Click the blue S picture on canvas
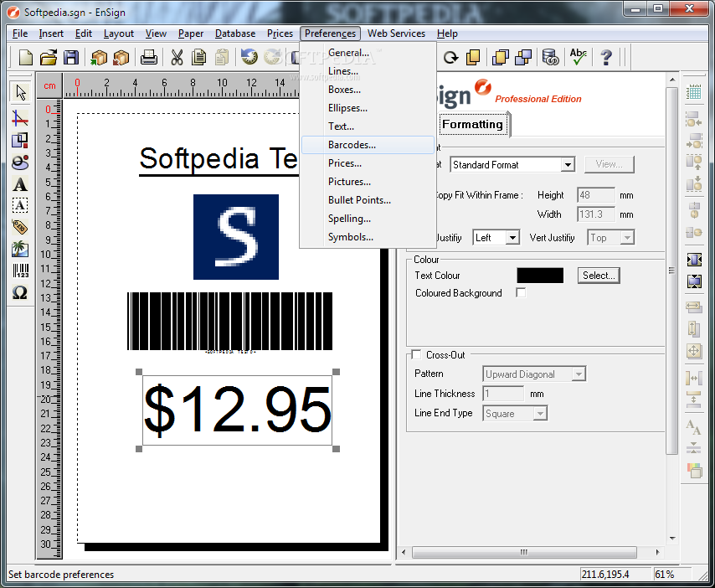The width and height of the screenshot is (715, 588). tap(236, 237)
